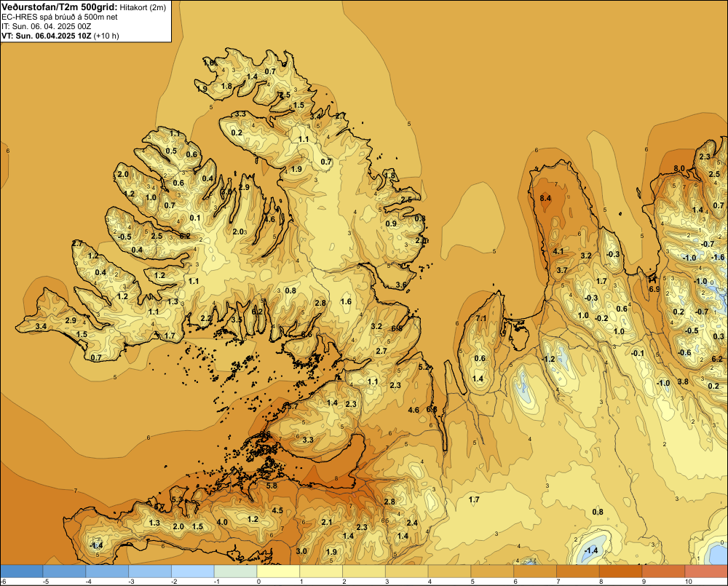728x586 pixels.
Task: Select the legend color between 4 and 5
Action: 449,571
